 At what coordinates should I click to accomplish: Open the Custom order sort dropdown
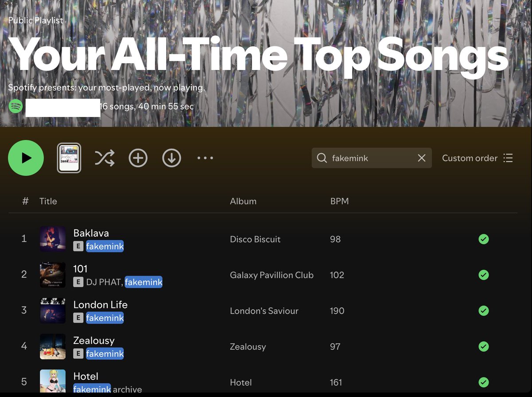pos(477,158)
